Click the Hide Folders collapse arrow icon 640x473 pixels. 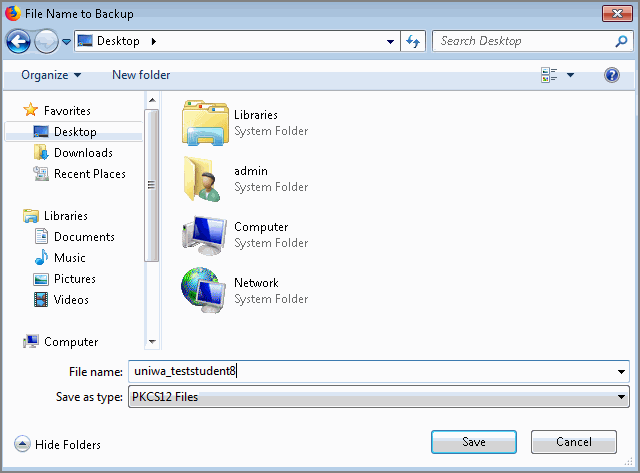click(x=22, y=444)
